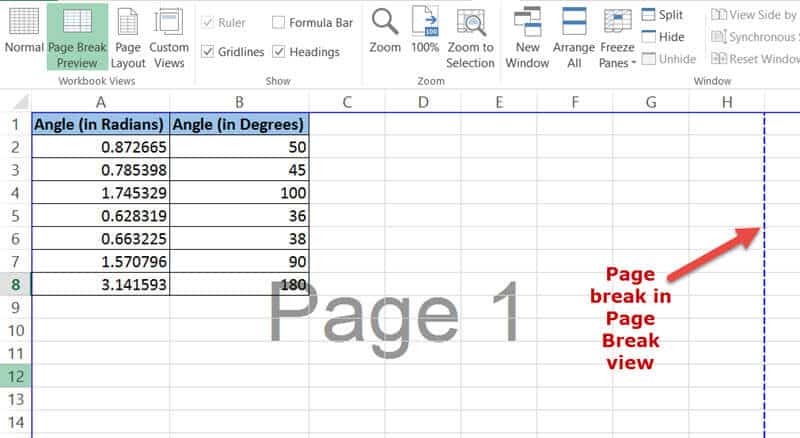Select column F header
The width and height of the screenshot is (800, 438).
click(x=575, y=102)
